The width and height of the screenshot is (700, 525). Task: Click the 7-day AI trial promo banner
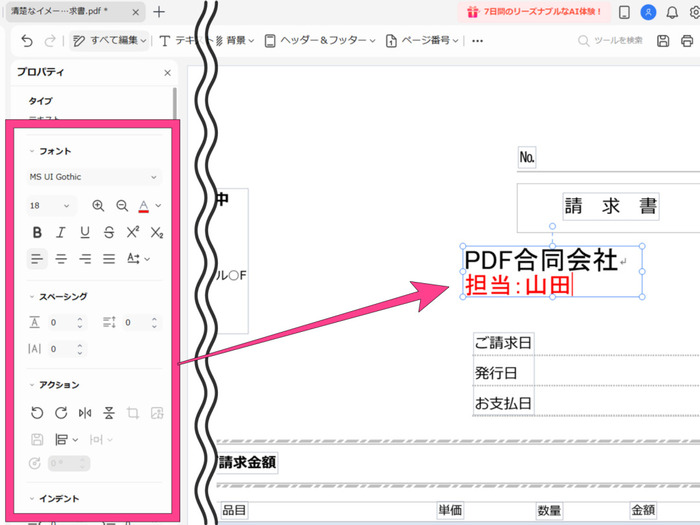(x=534, y=12)
